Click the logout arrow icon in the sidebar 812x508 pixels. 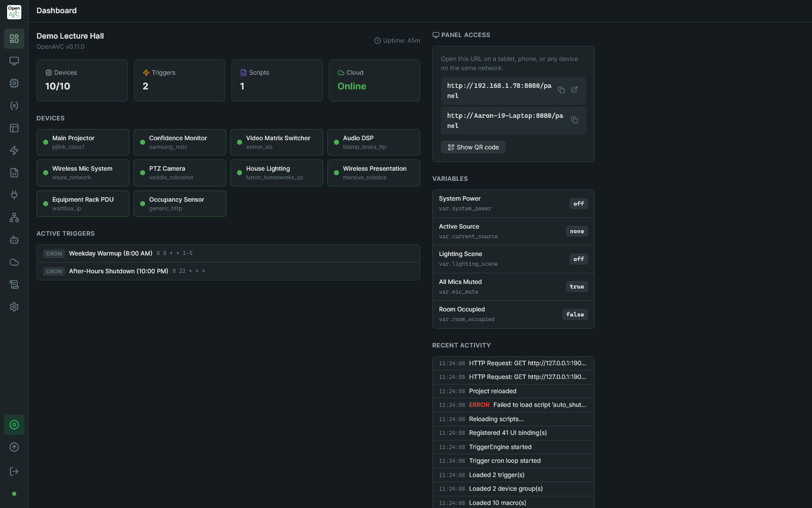[x=14, y=471]
